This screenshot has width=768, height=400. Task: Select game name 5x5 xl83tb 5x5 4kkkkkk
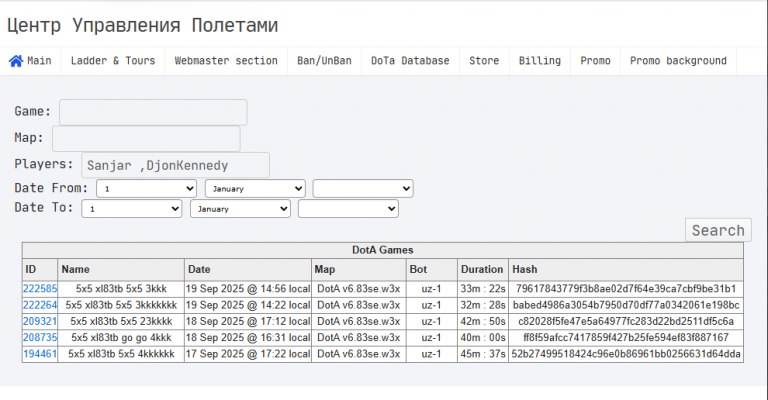121,353
